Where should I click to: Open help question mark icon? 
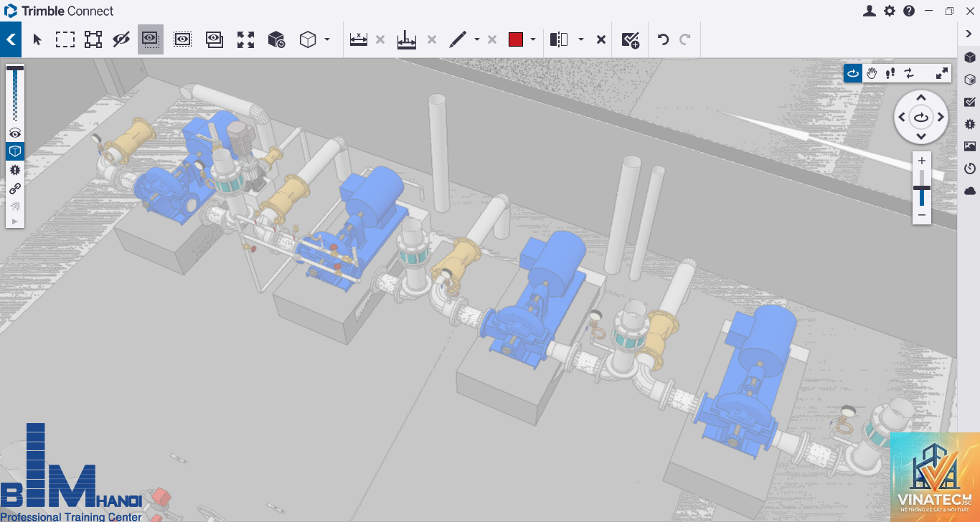coord(909,11)
